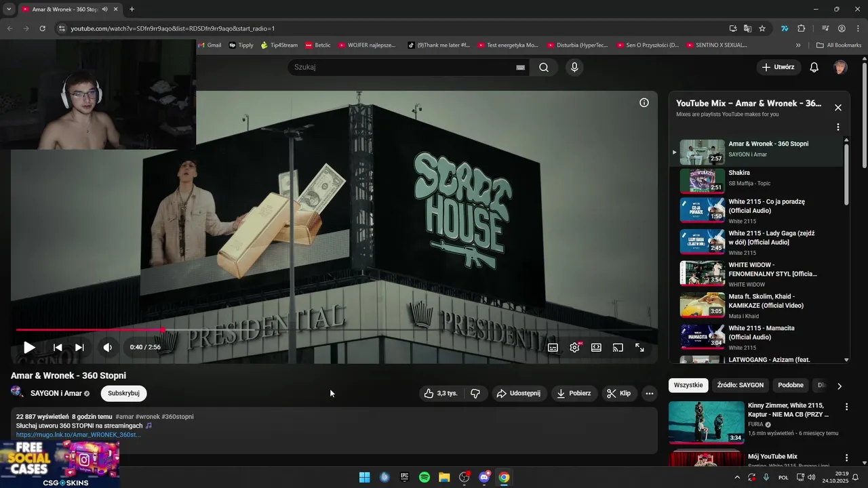
Task: Open media controls in Chrome toolbar
Action: click(825, 28)
